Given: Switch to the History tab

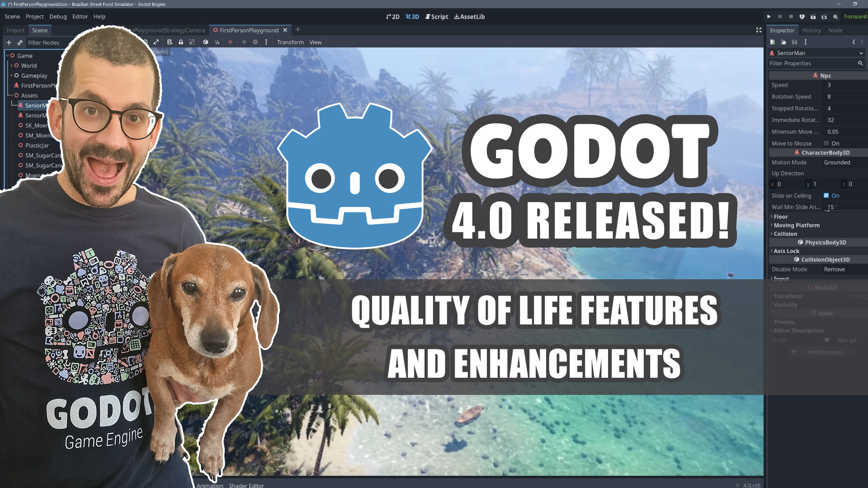Looking at the screenshot, I should [811, 30].
